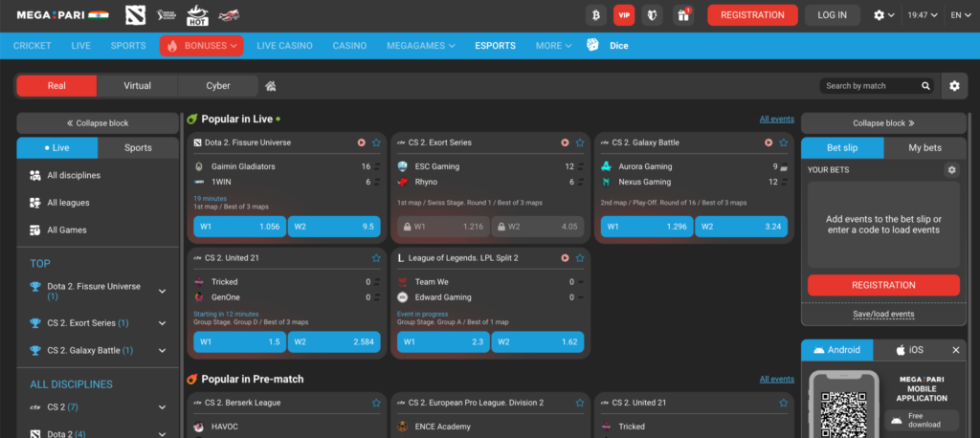The width and height of the screenshot is (980, 438).
Task: Open the BONUSES dropdown menu
Action: (x=201, y=46)
